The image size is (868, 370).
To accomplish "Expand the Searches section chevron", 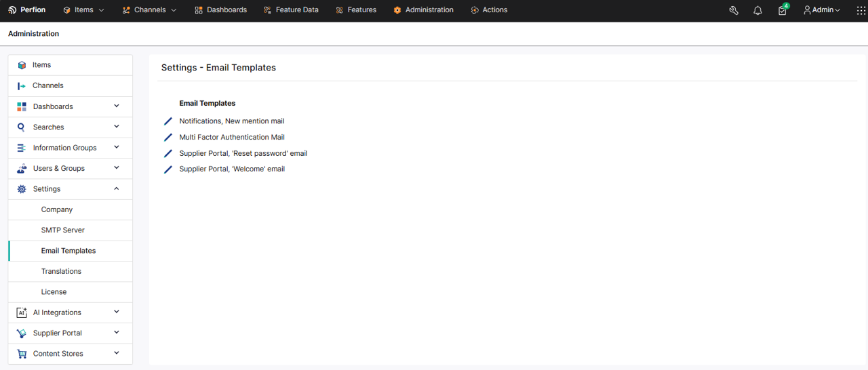I will (x=117, y=127).
